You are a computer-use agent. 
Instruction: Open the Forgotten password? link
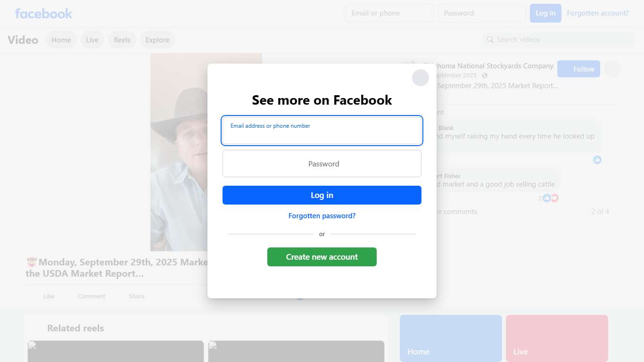point(322,215)
